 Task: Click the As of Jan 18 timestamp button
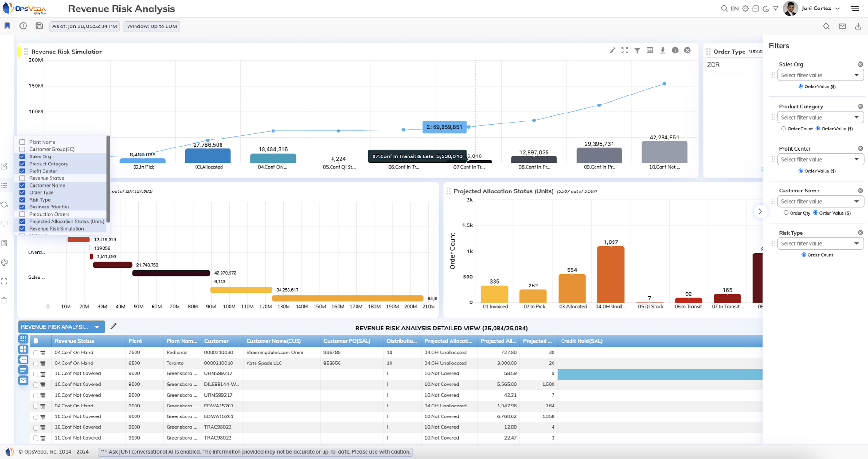pos(85,26)
